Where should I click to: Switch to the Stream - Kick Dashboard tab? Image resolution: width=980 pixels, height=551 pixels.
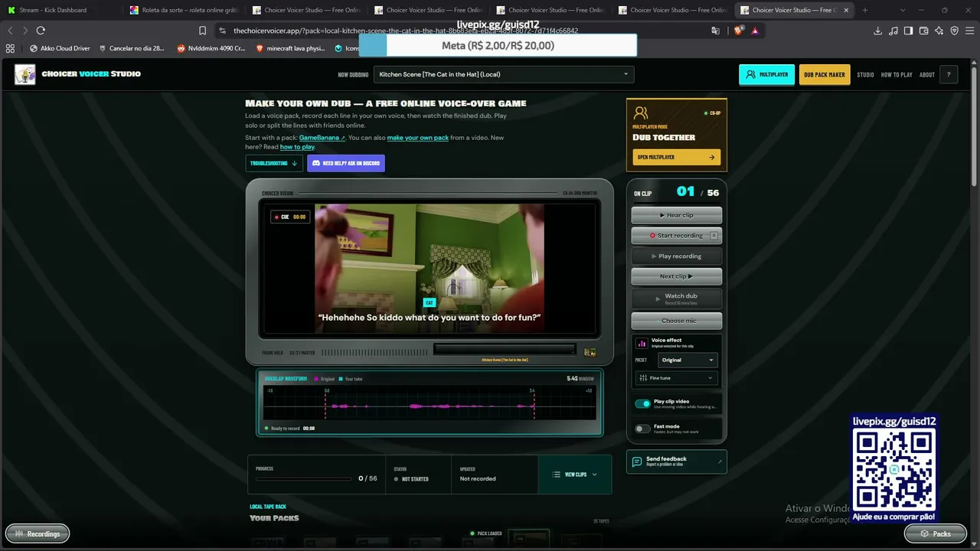61,10
